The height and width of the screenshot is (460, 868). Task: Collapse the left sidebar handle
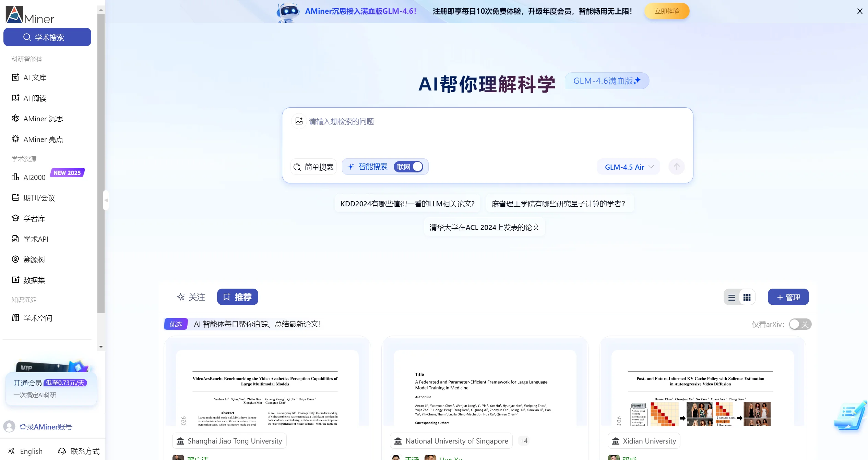click(106, 200)
